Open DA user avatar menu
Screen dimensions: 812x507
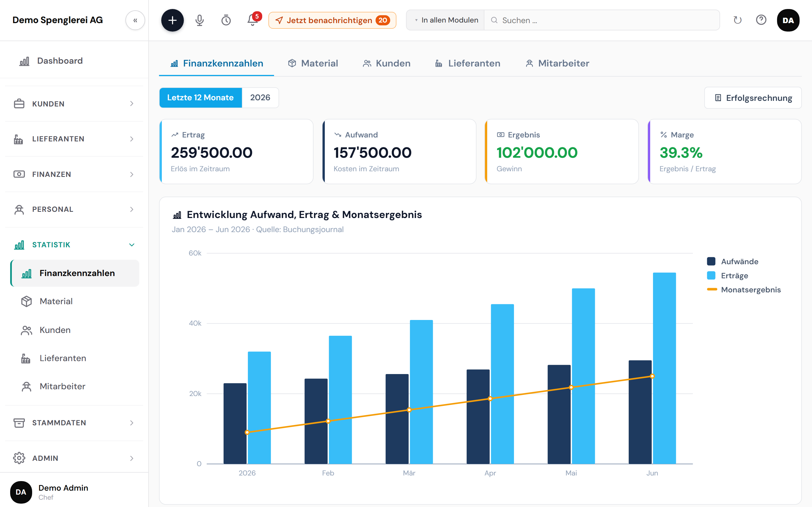[788, 20]
